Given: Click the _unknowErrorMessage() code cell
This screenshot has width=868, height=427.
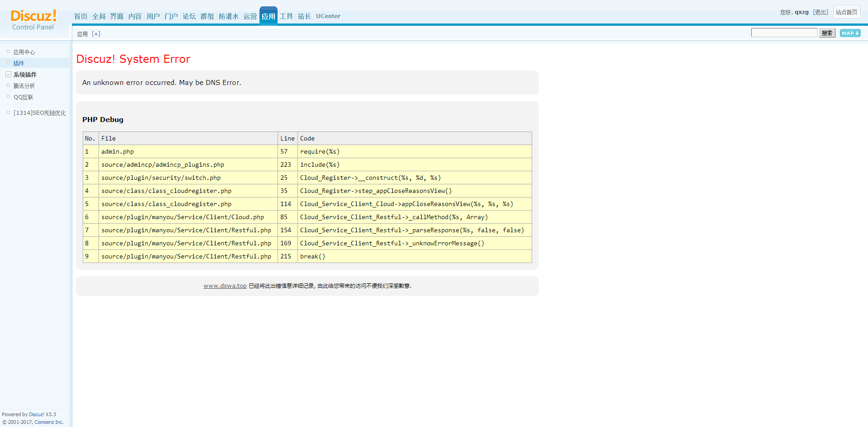Looking at the screenshot, I should point(415,243).
